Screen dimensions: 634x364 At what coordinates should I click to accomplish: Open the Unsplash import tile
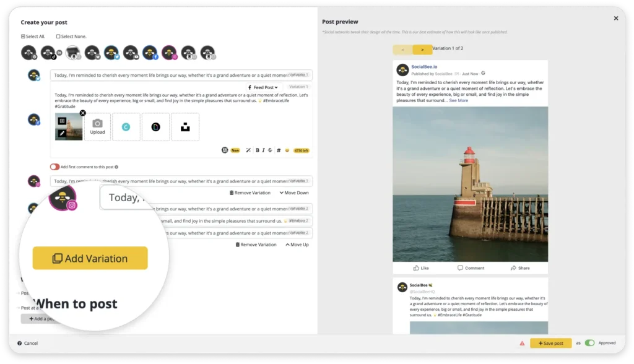pos(185,127)
